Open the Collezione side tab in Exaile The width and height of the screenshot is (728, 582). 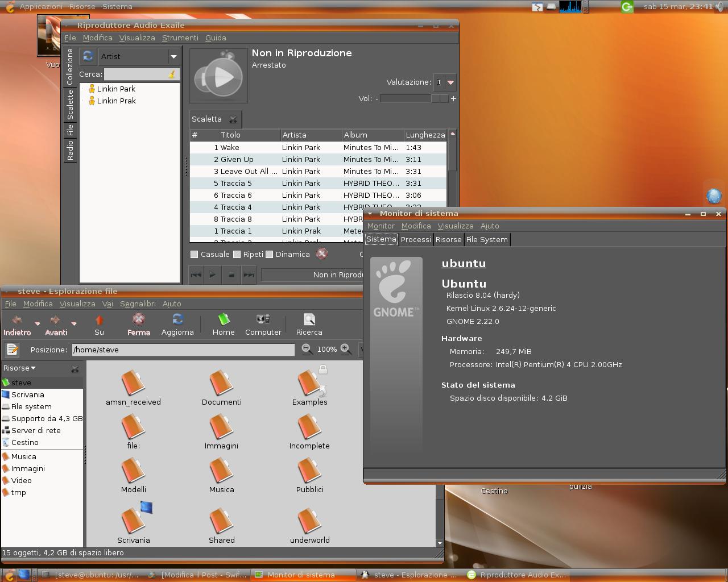(x=70, y=66)
